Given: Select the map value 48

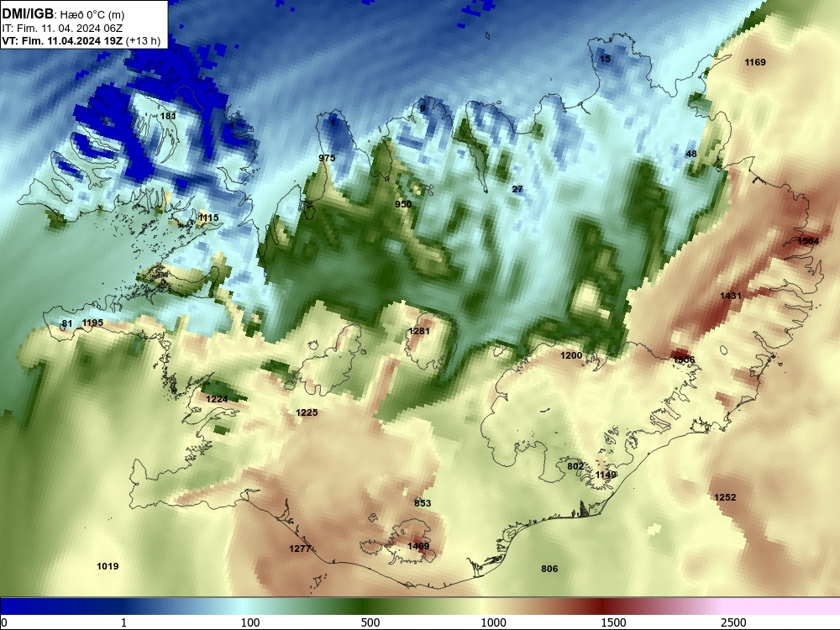Looking at the screenshot, I should pyautogui.click(x=691, y=154).
